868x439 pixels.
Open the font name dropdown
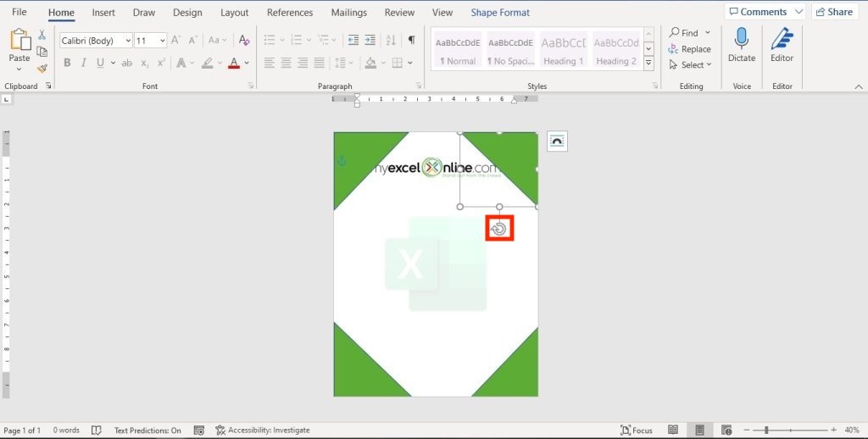(x=129, y=41)
